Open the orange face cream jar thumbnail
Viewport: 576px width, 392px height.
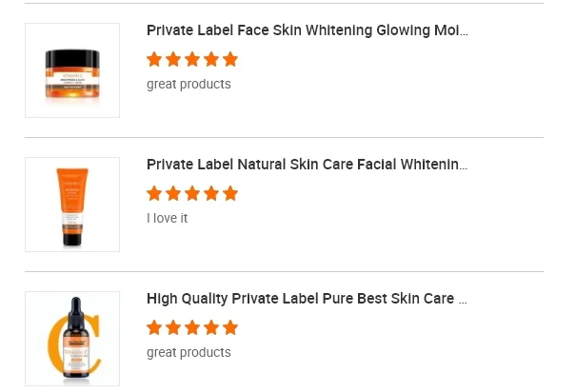[x=72, y=70]
